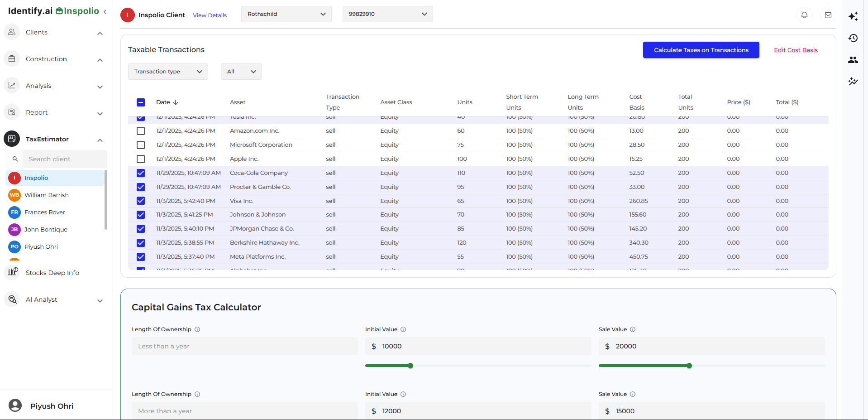Viewport: 868px width, 420px height.
Task: Open the Transaction type dropdown
Action: point(167,71)
